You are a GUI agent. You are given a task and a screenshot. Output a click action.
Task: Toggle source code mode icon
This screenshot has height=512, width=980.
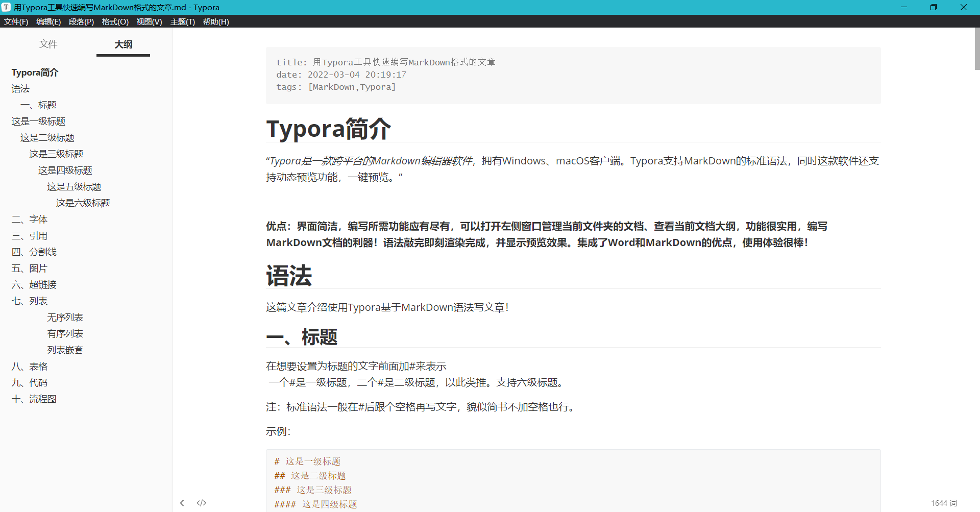click(202, 503)
